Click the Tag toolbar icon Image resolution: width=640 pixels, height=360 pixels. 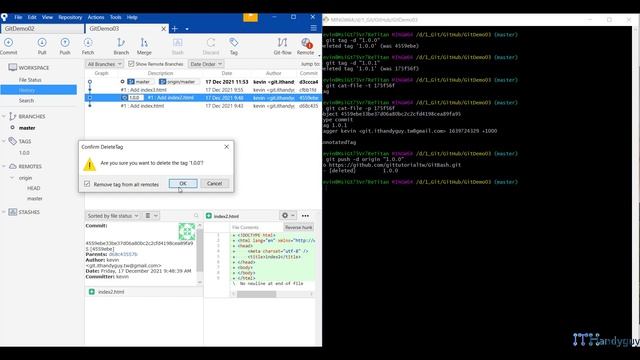(x=233, y=46)
